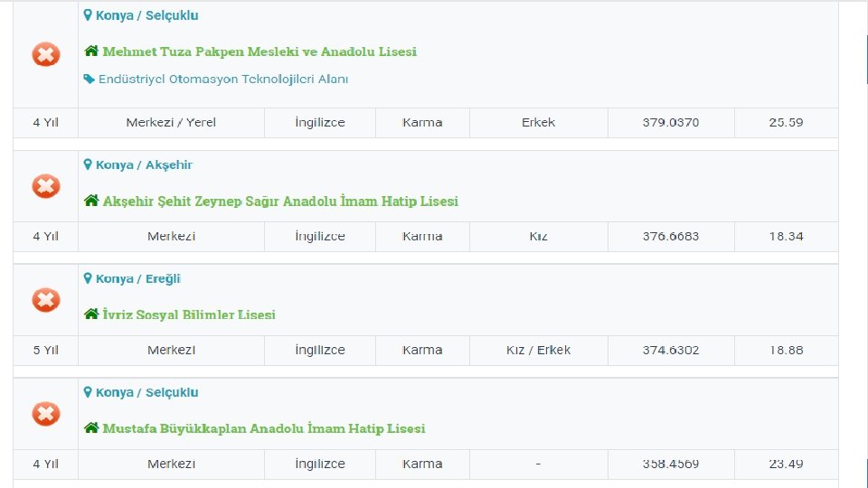Click house icon beside Akşehir Şehit Zeynep Sağır
Viewport: 868px width, 488px height.
point(91,201)
